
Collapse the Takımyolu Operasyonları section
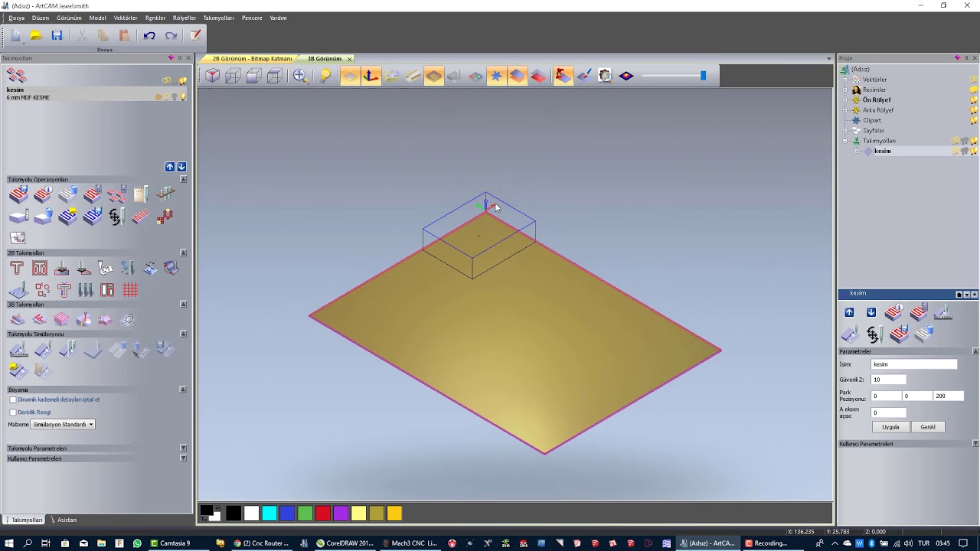(x=183, y=179)
